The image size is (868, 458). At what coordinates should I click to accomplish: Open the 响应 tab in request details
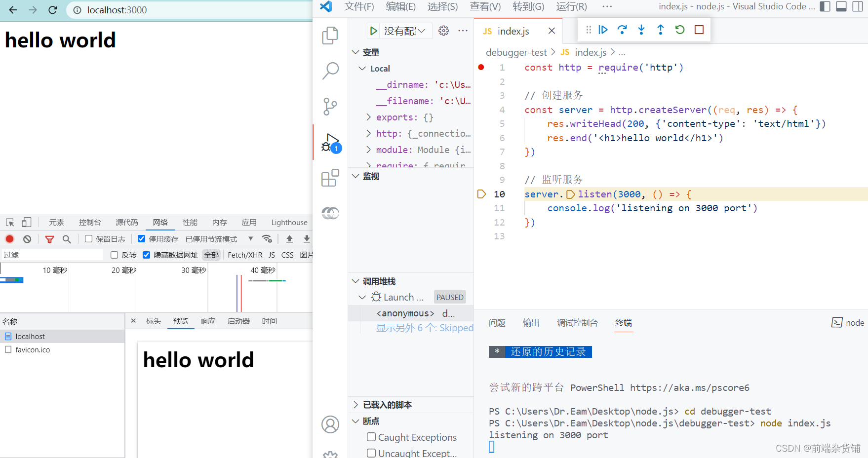point(208,321)
